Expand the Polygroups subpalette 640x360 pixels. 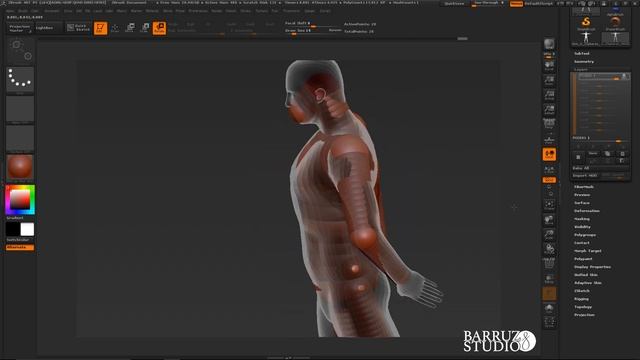pos(584,235)
